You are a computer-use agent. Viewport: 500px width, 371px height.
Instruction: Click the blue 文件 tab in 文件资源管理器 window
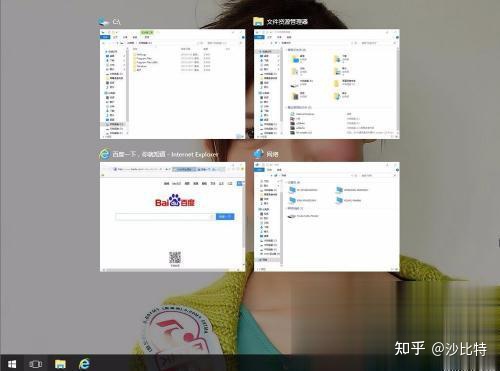coord(260,37)
